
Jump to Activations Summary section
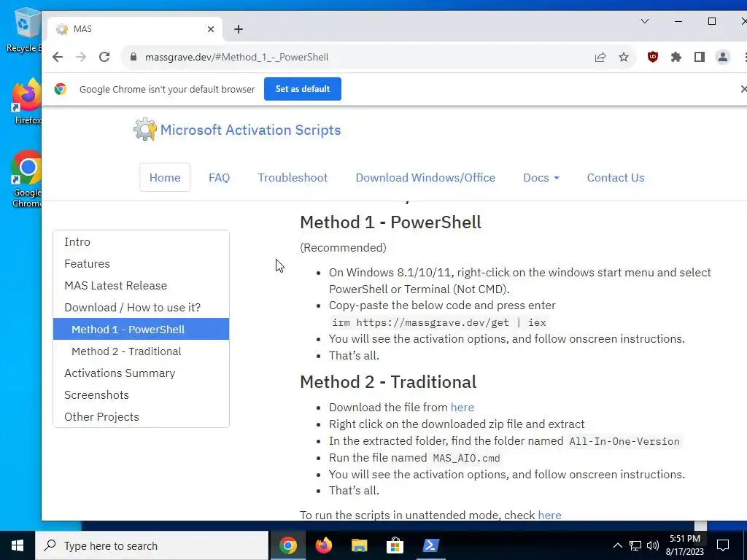pyautogui.click(x=141, y=373)
